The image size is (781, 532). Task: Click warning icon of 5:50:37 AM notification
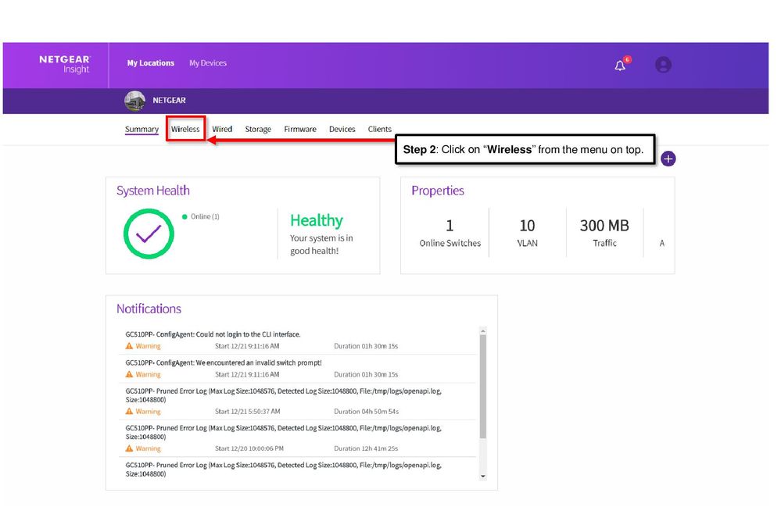click(129, 411)
